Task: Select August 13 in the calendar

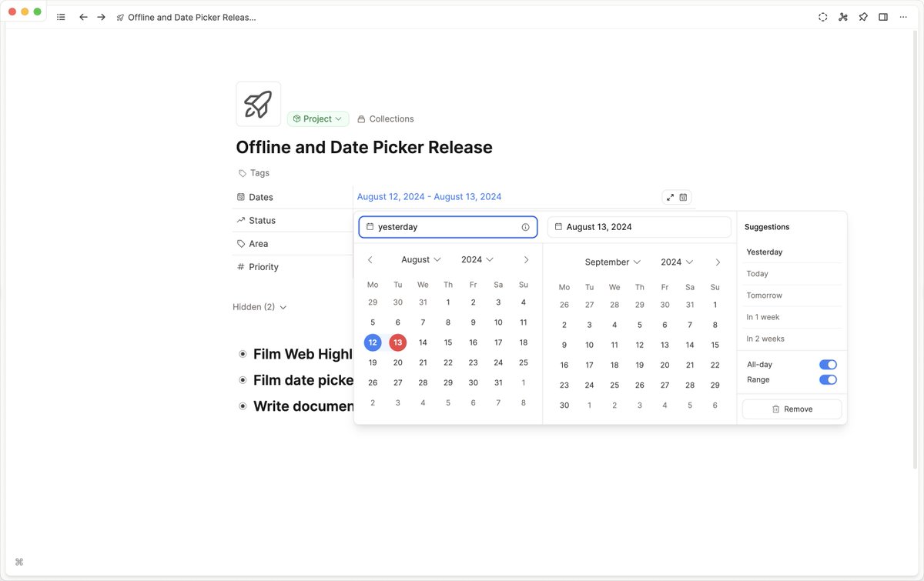Action: [397, 342]
